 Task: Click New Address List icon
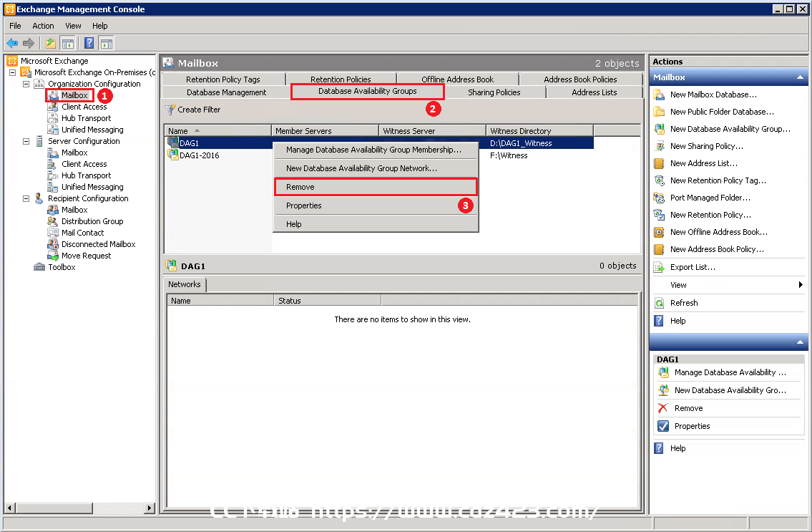(x=659, y=163)
